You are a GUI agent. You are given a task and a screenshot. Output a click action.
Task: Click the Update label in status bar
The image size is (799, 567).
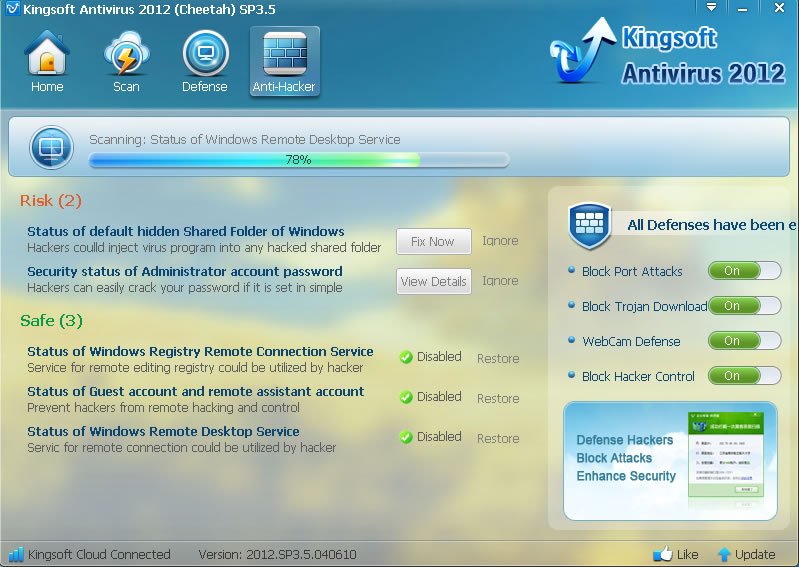[x=755, y=554]
